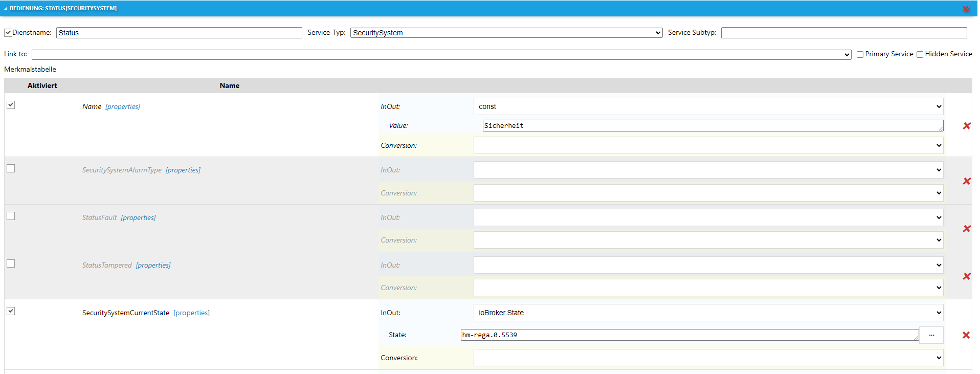Screen dimensions: 980x374
Task: Open the SecuritySystemCurrentState Conversion dropdown
Action: tap(708, 358)
